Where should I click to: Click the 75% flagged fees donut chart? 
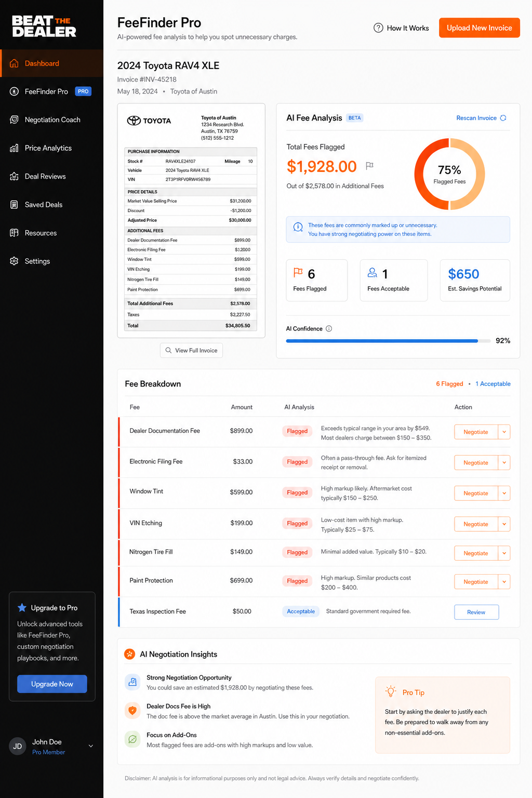pos(449,174)
